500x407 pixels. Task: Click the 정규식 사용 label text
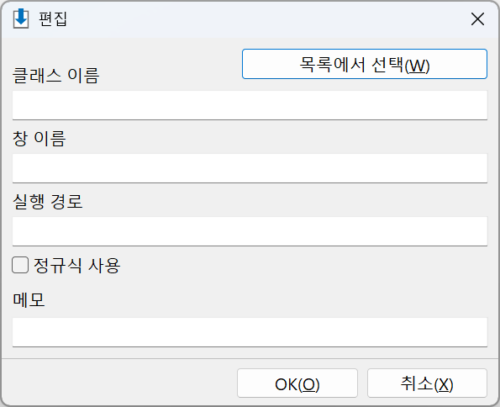(77, 266)
